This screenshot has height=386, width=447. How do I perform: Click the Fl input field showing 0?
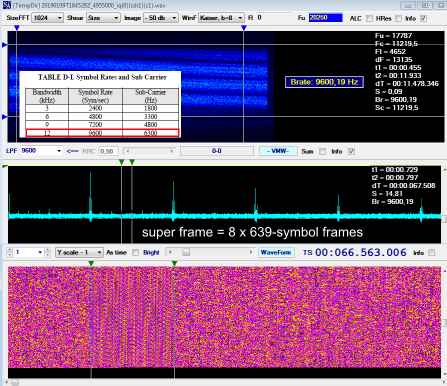tap(273, 18)
